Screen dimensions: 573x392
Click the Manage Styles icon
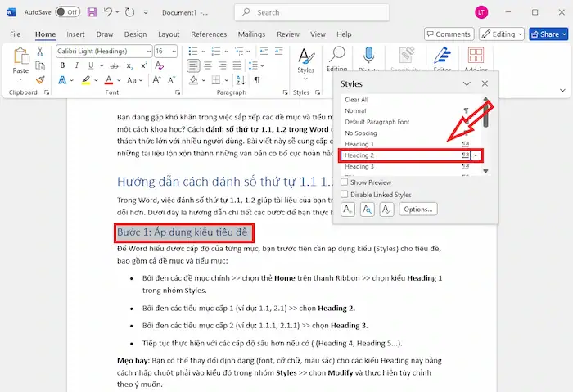386,210
